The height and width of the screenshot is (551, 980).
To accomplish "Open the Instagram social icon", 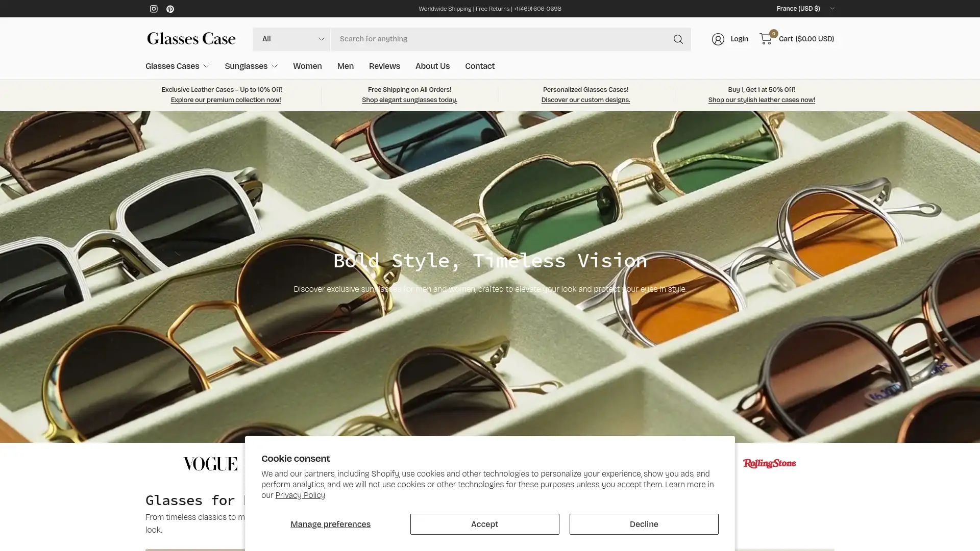I will [x=154, y=9].
